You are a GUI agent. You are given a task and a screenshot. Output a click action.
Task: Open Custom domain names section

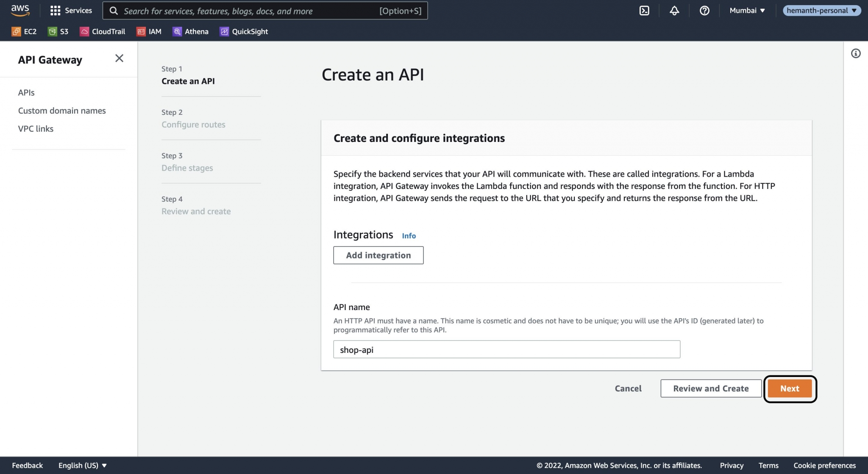point(62,111)
